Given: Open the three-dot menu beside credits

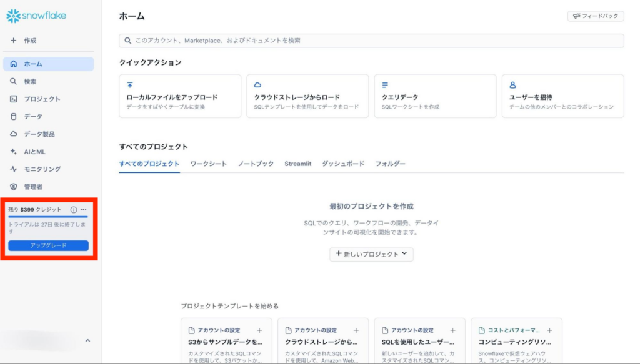Looking at the screenshot, I should pyautogui.click(x=84, y=210).
